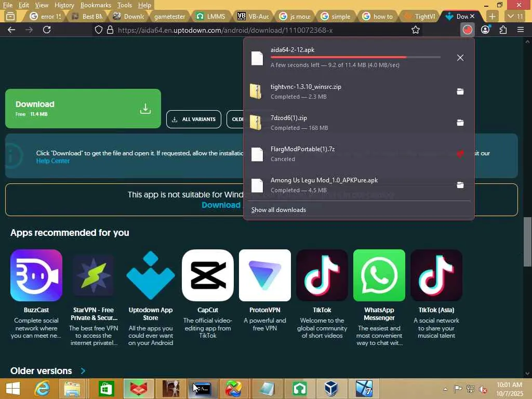Open the Windows Store taskbar icon
Viewport: 532px width, 399px height.
tap(106, 389)
